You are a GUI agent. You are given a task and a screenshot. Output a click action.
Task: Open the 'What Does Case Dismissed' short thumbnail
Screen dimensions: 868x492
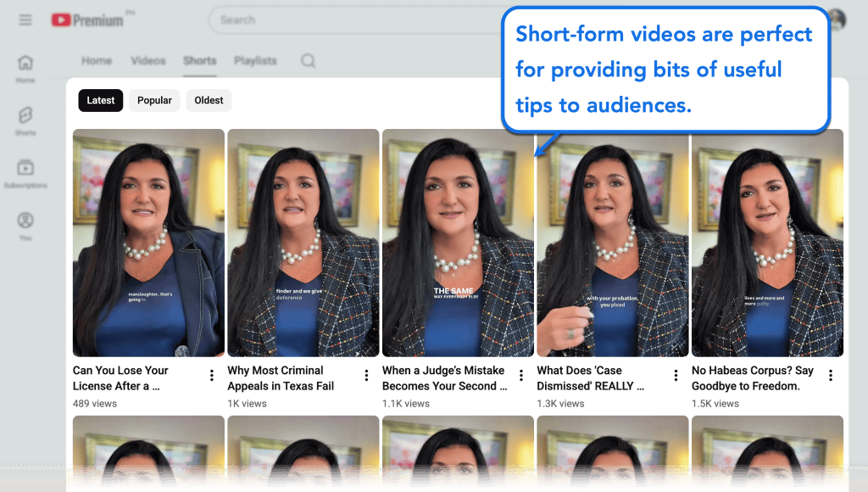click(613, 243)
